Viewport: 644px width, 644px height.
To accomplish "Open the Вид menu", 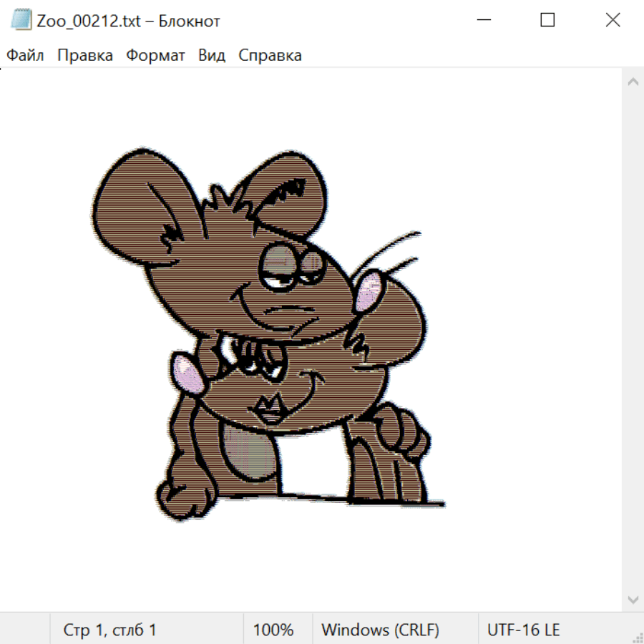I will coord(212,56).
